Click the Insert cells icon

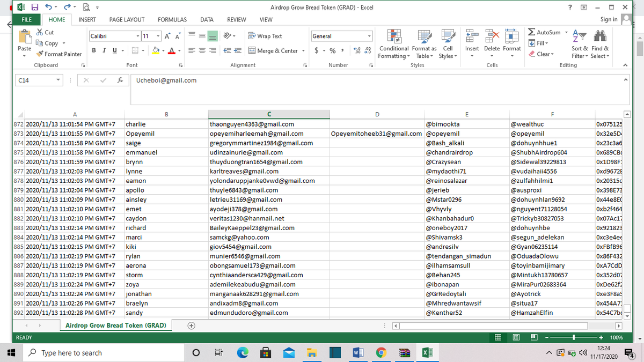pyautogui.click(x=472, y=35)
